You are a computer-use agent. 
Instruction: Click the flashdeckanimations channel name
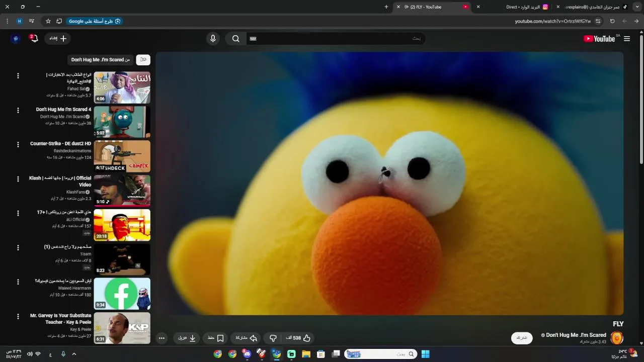click(72, 151)
